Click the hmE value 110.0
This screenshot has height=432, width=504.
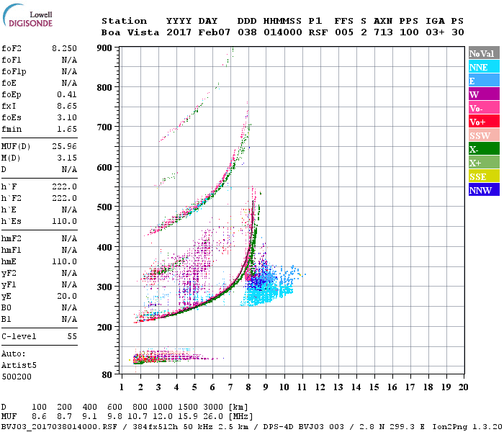[x=64, y=261]
